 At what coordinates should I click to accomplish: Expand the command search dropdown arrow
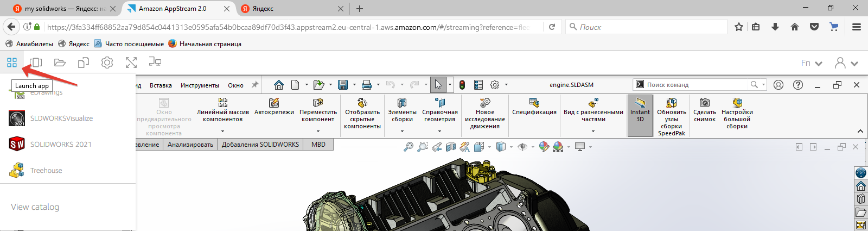click(763, 85)
